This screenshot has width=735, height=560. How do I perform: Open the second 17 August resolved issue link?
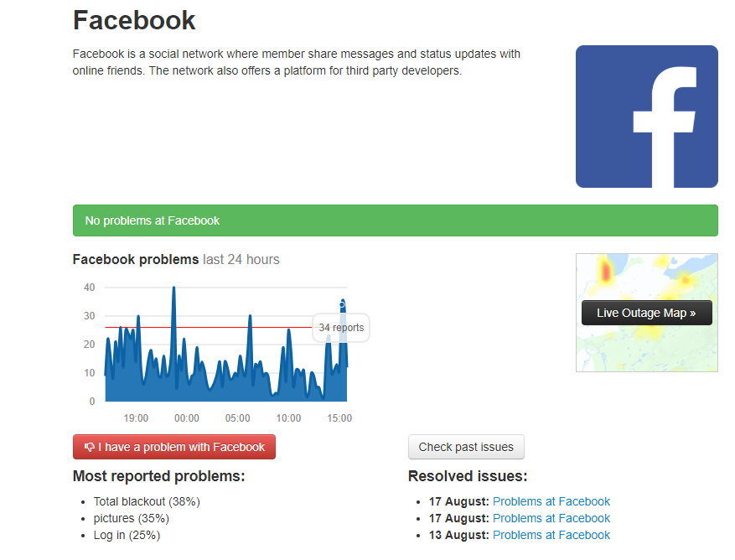(551, 518)
